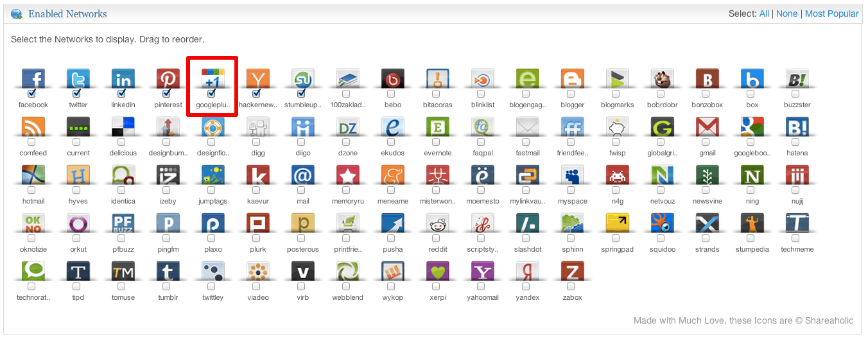868x339 pixels.
Task: Click the Digg icon
Action: click(x=258, y=128)
